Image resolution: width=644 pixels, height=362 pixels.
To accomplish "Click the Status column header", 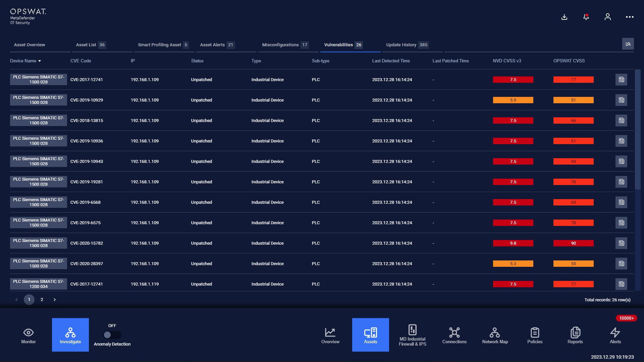I will pos(197,61).
